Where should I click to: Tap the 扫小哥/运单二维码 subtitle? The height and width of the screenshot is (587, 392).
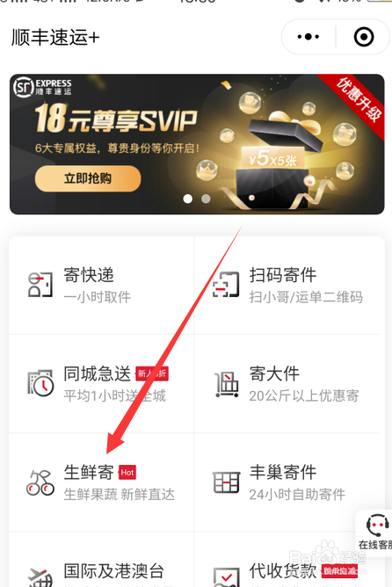click(x=306, y=297)
